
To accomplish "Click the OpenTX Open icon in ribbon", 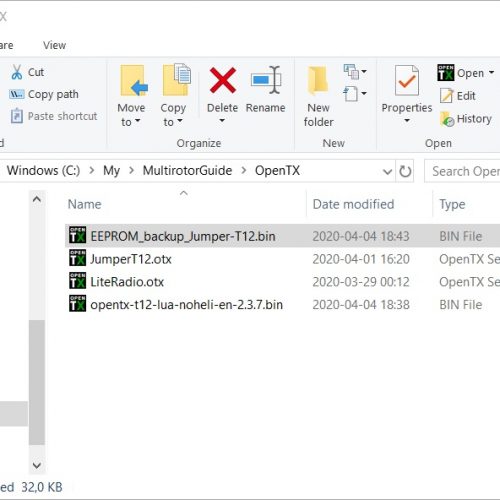I will click(x=446, y=73).
